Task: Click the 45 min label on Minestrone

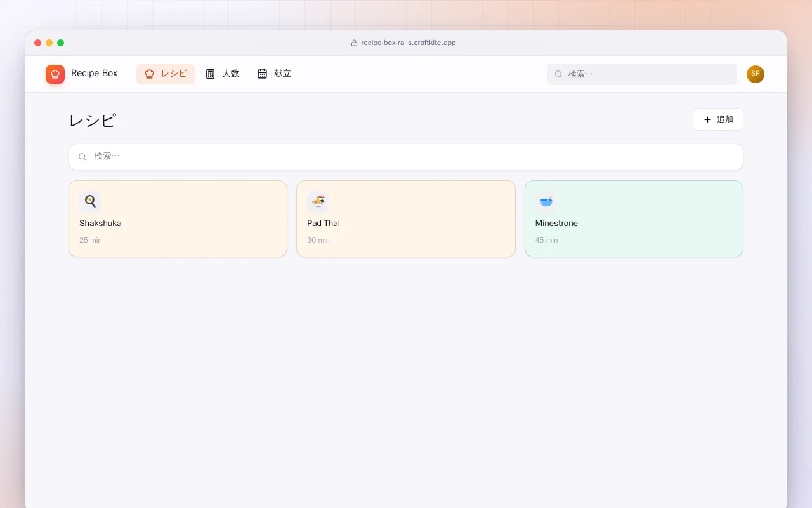Action: coord(546,241)
